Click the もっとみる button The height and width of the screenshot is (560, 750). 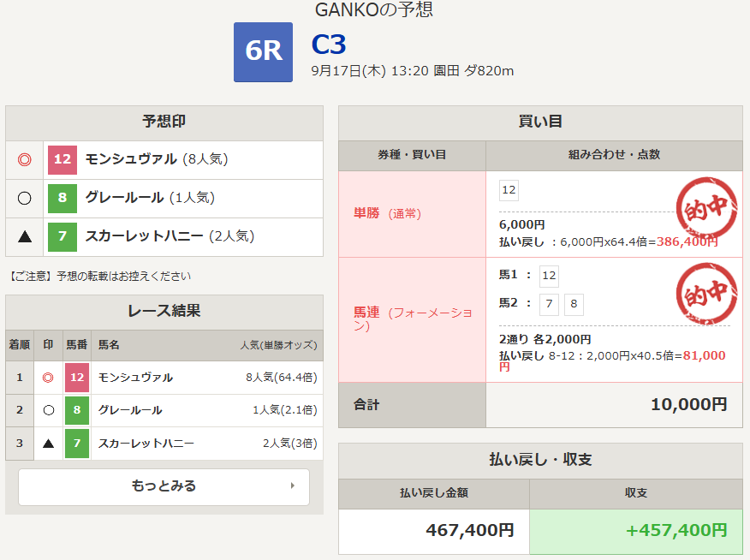pos(164,487)
